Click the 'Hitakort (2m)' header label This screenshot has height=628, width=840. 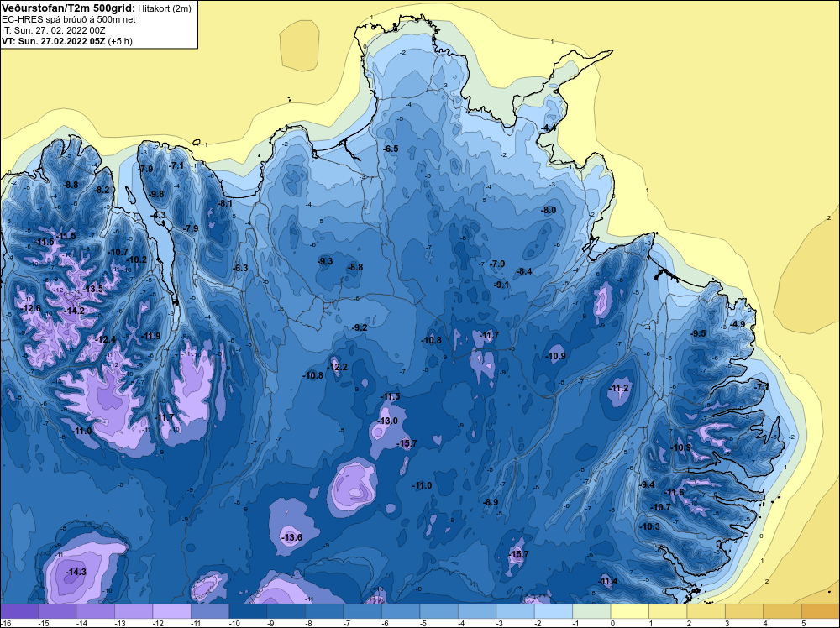[165, 8]
